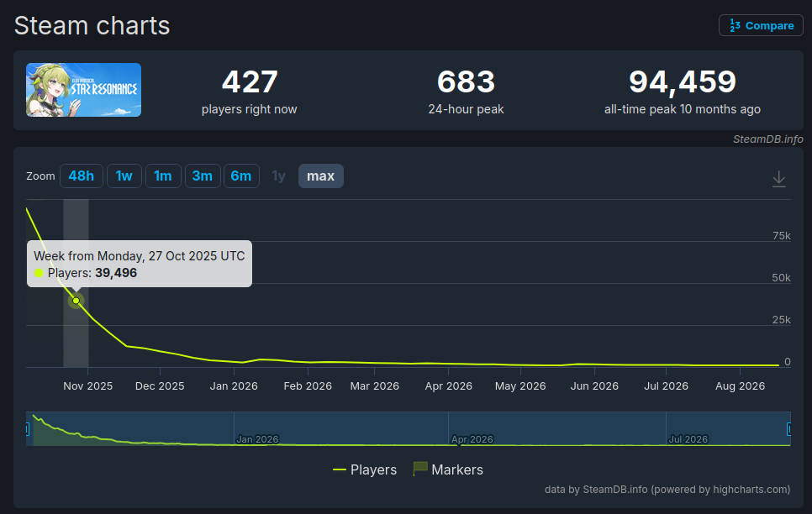
Task: Grab the left navigator range handle
Action: [x=28, y=428]
